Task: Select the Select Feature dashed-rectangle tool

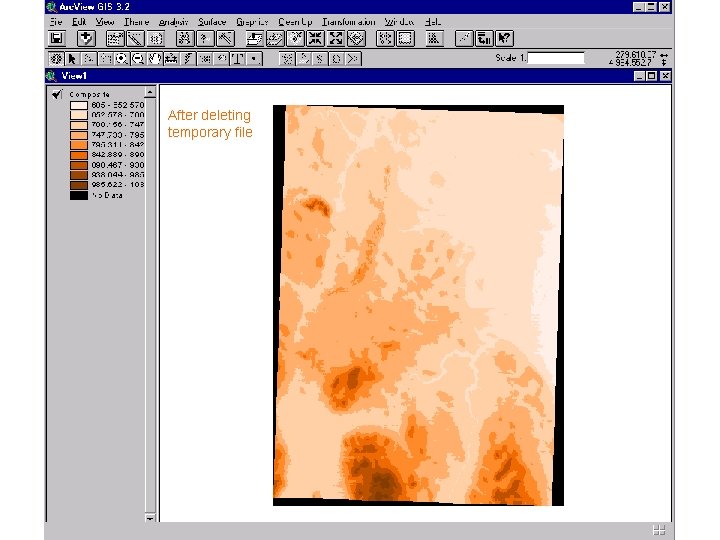Action: coord(106,59)
